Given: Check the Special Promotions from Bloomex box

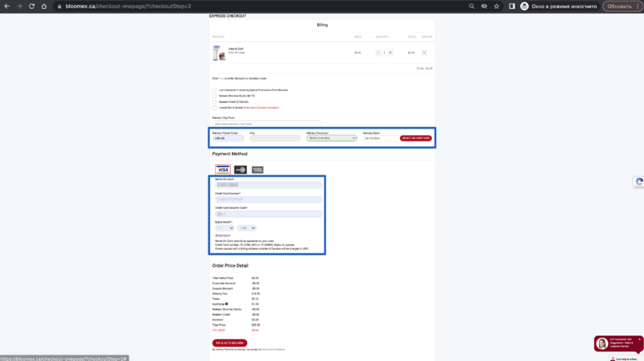Looking at the screenshot, I should click(214, 90).
